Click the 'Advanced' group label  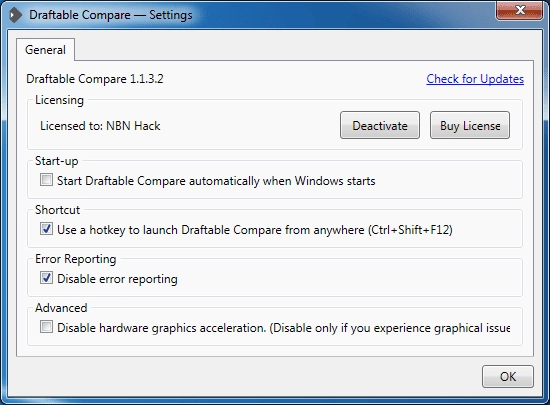pyautogui.click(x=61, y=308)
